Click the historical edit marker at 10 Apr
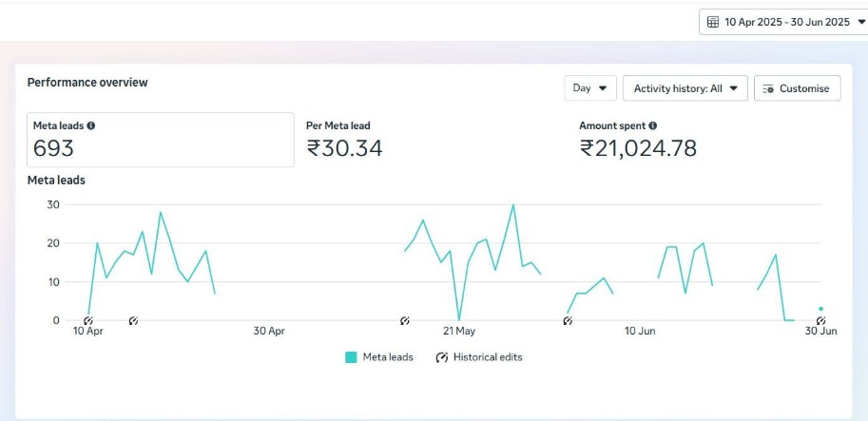This screenshot has width=868, height=421. pyautogui.click(x=88, y=320)
